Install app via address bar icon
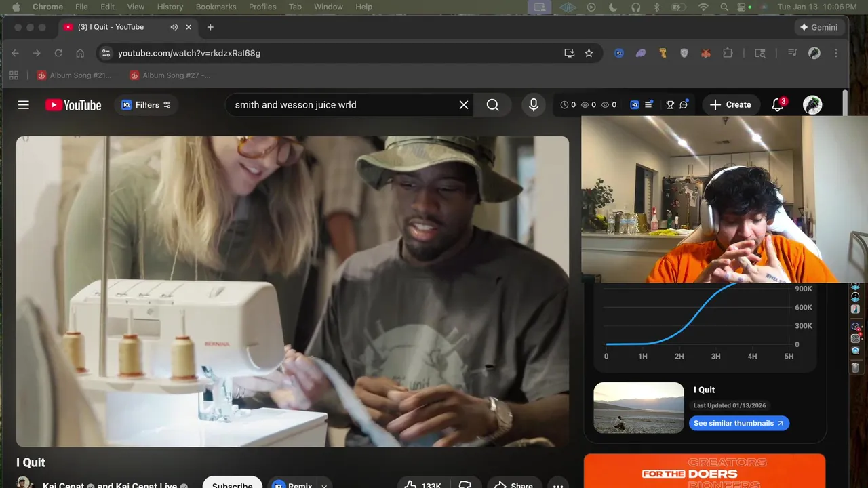This screenshot has width=868, height=488. (x=570, y=53)
